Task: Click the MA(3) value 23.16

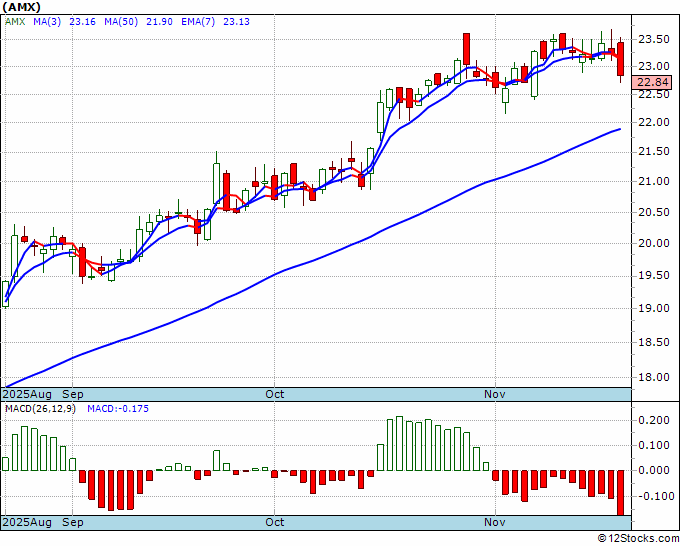Action: click(x=82, y=22)
